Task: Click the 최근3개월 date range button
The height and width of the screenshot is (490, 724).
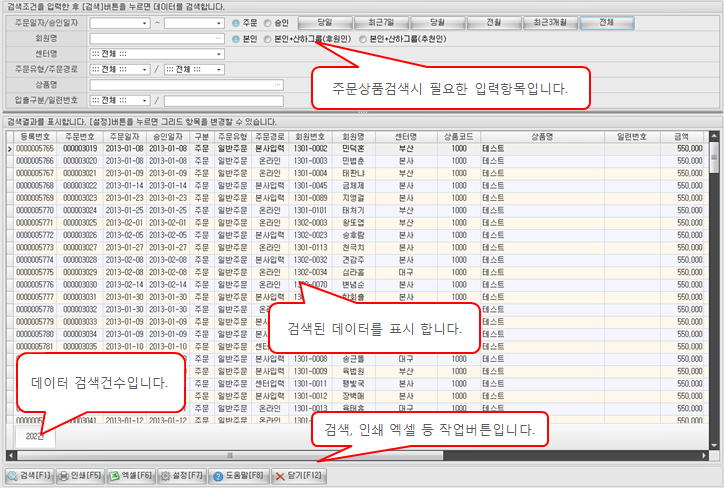Action: pyautogui.click(x=550, y=23)
